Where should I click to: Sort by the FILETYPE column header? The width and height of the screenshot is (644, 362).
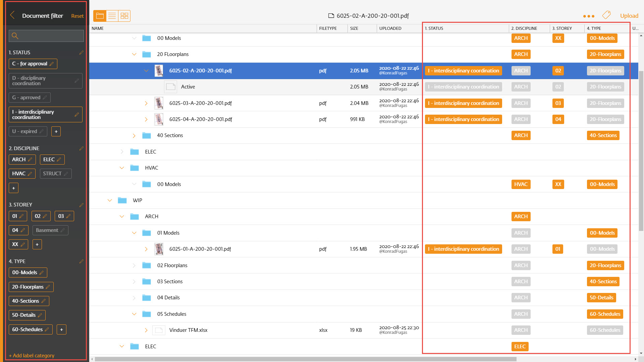tap(332, 28)
